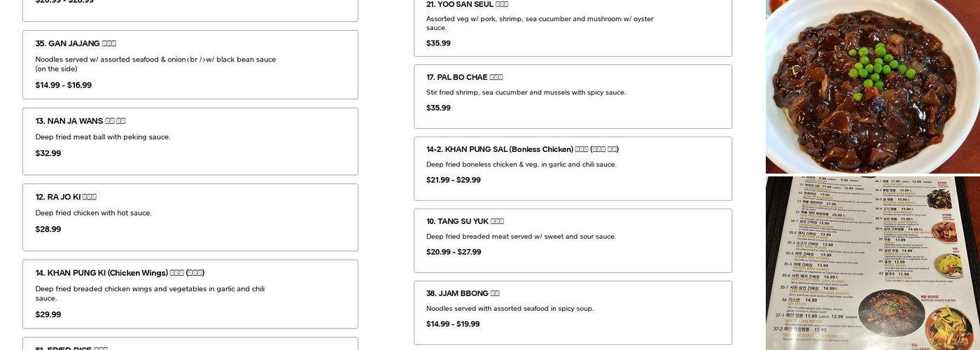Open the 14. Khan Pung Ki chicken wings item

[190, 294]
